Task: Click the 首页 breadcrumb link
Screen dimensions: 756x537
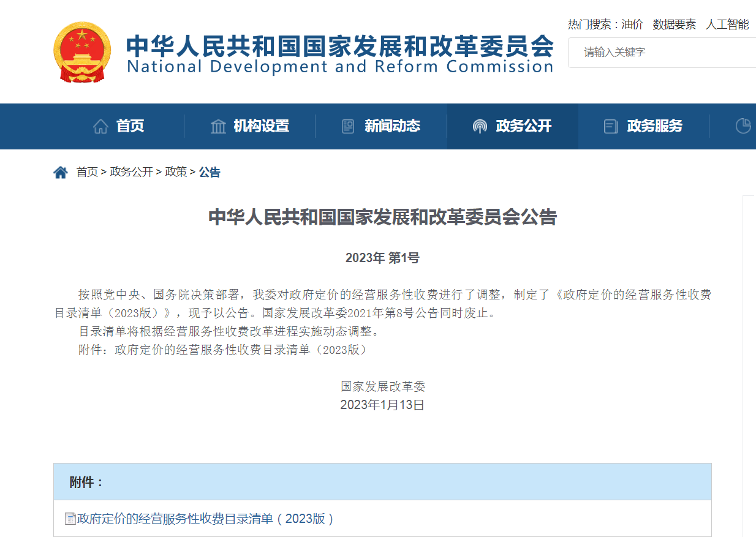Action: [x=87, y=173]
